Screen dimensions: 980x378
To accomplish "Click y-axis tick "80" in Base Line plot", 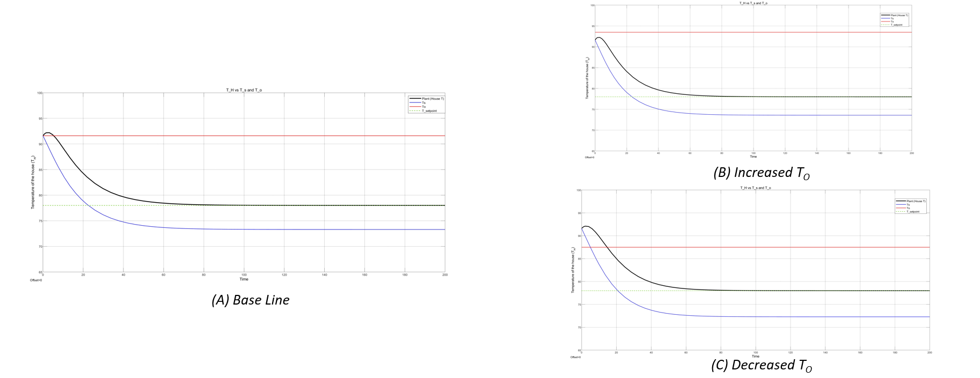I will [x=40, y=196].
